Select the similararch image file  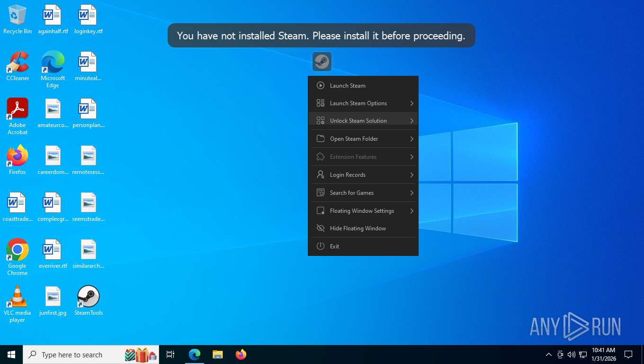pos(89,254)
